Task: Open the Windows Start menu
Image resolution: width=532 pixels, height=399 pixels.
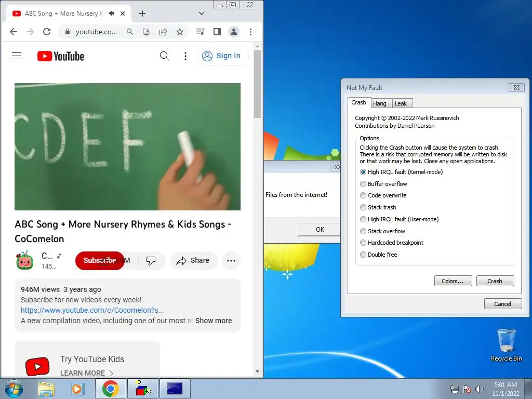Action: coord(14,389)
